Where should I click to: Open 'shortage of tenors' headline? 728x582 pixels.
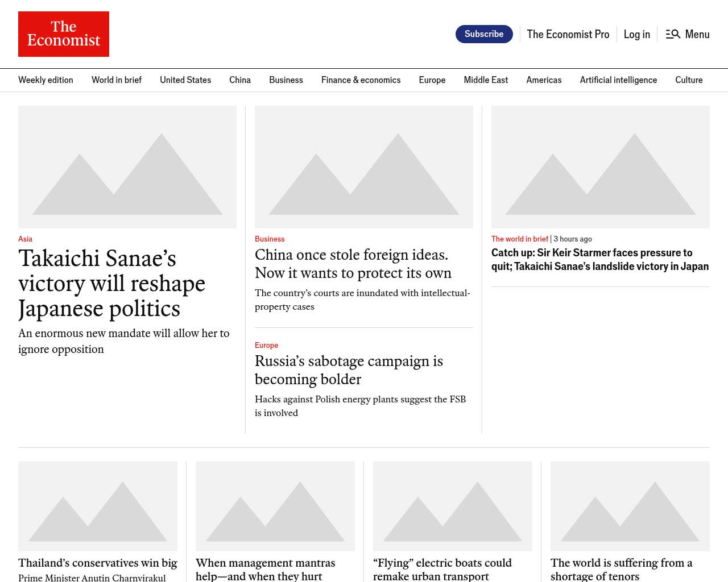pyautogui.click(x=622, y=569)
